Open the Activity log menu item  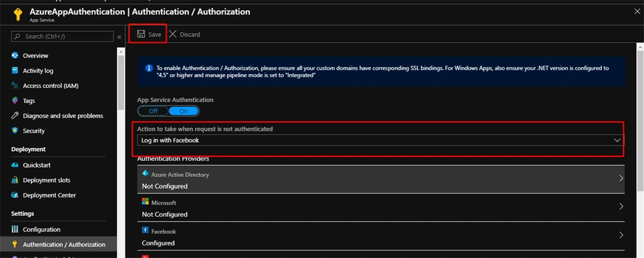tap(38, 70)
